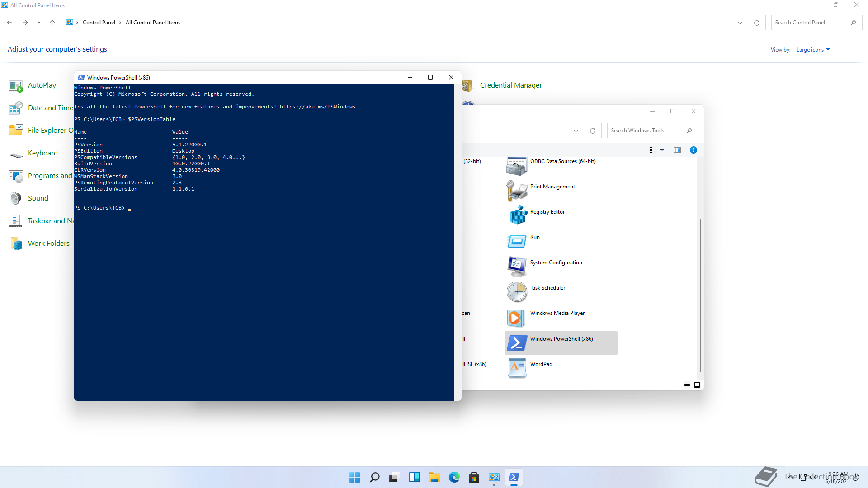Screen dimensions: 868x488
Task: Click the Windows Start button on taskbar
Action: 355,477
